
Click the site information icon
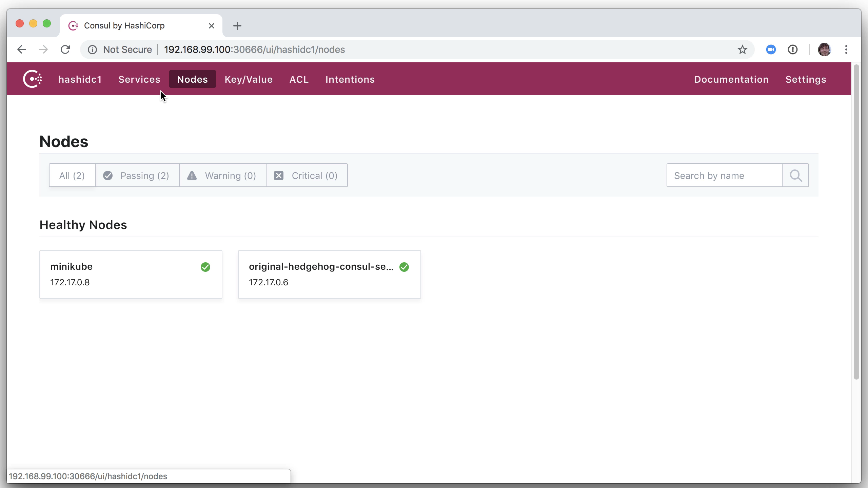[x=92, y=49]
